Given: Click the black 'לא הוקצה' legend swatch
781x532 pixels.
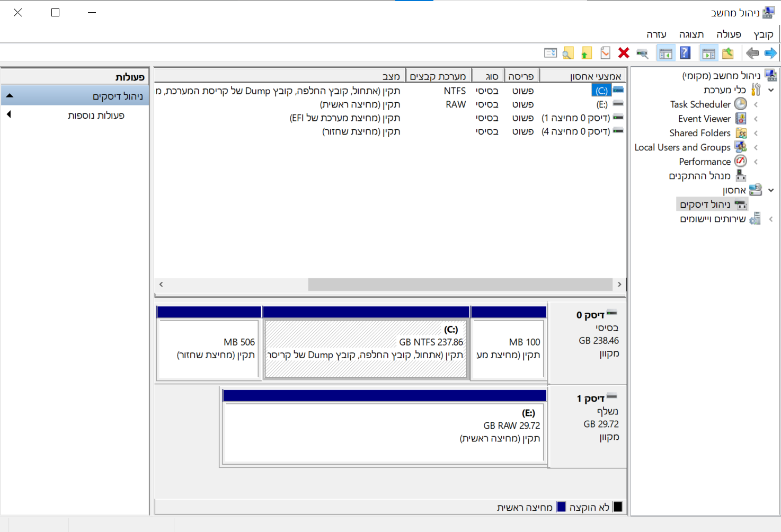Looking at the screenshot, I should (617, 507).
